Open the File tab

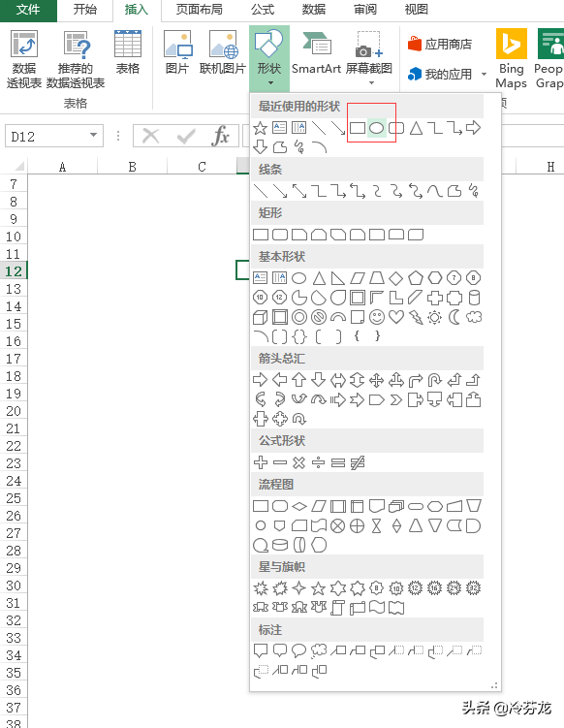coord(28,10)
